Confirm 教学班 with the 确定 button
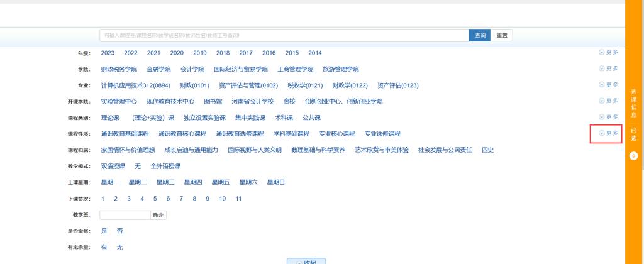Viewport: 644px width, 264px height. (158, 215)
